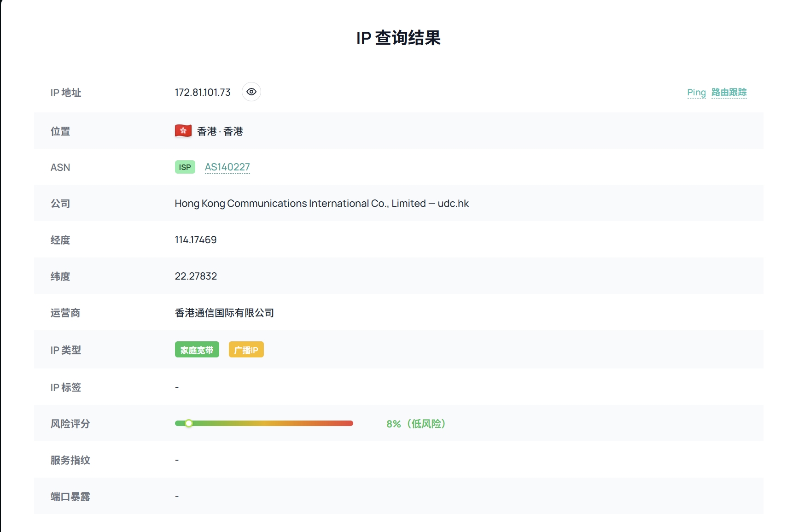Click the IP address 172.81.101.73
793x532 pixels.
pyautogui.click(x=202, y=93)
